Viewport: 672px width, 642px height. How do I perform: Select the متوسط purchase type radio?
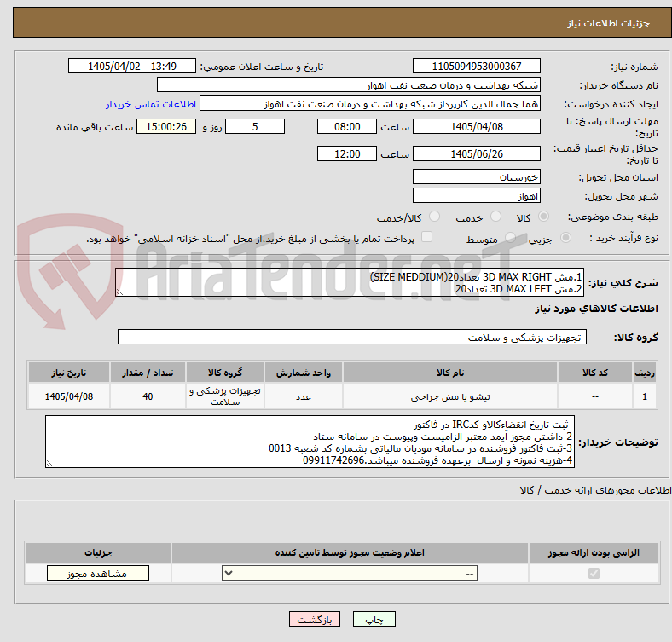pos(510,237)
